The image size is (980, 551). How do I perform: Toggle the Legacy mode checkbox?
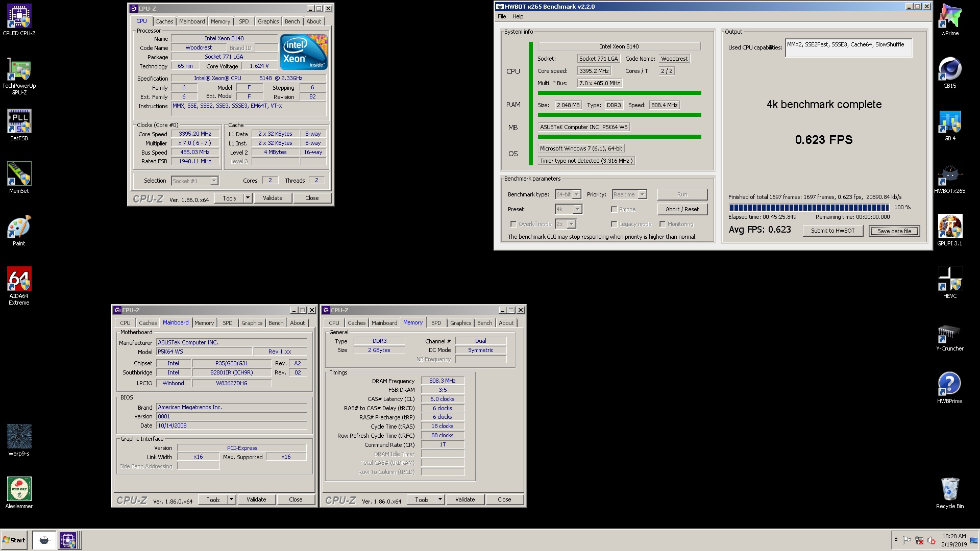614,224
